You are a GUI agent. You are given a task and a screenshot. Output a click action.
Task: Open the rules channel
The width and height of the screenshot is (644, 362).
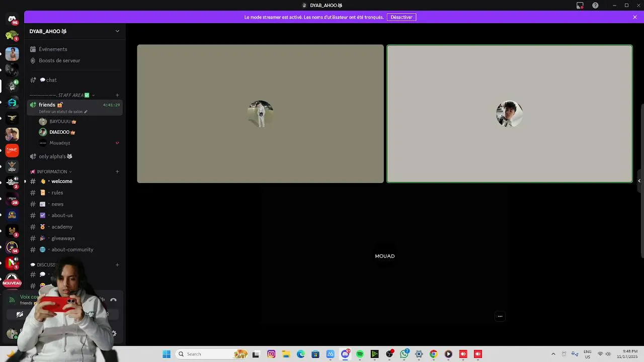pyautogui.click(x=74, y=193)
